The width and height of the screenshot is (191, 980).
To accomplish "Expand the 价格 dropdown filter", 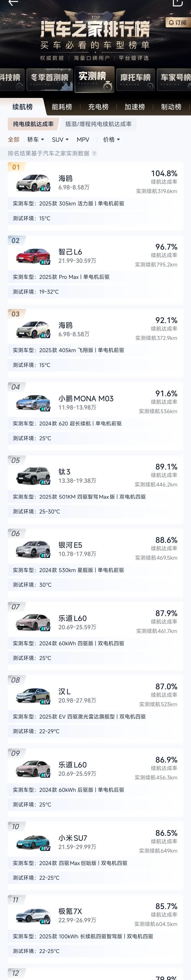I will [112, 140].
